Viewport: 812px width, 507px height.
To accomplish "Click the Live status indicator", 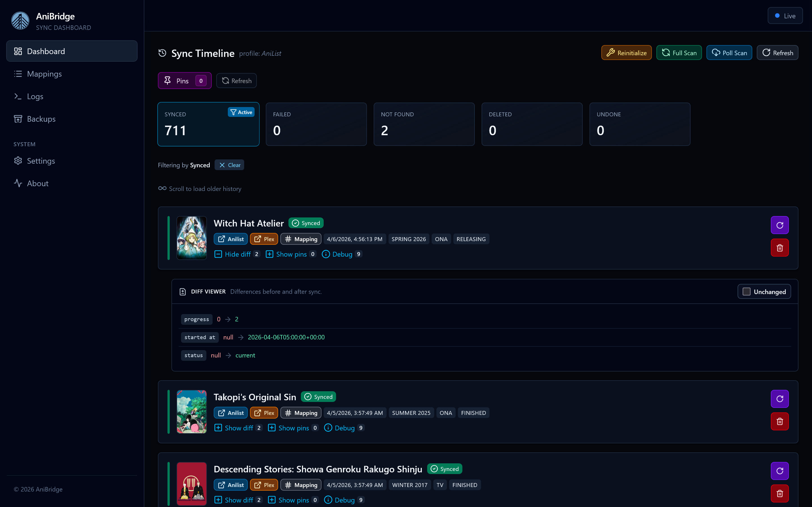I will [x=785, y=16].
